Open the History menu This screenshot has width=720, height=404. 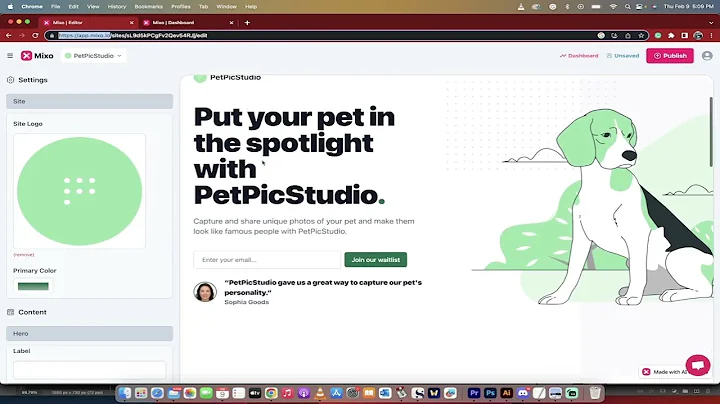pos(117,7)
